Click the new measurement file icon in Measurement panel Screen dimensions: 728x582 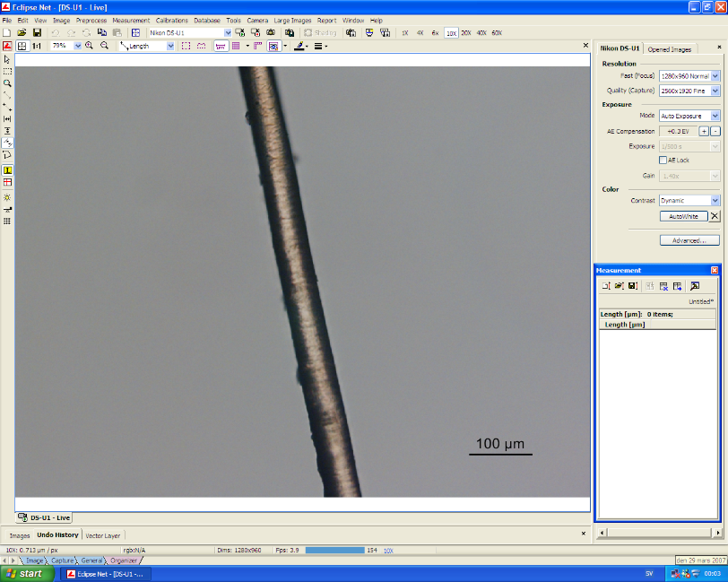[x=606, y=286]
